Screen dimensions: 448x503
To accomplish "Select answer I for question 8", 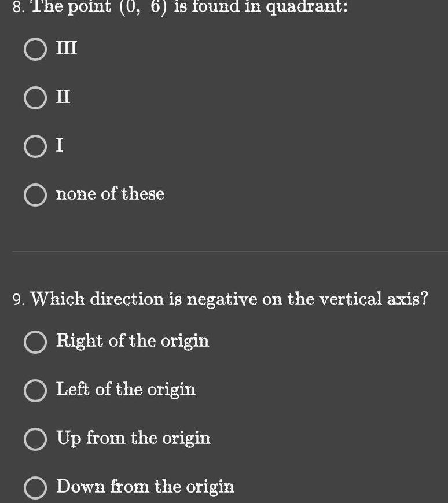I will point(35,146).
